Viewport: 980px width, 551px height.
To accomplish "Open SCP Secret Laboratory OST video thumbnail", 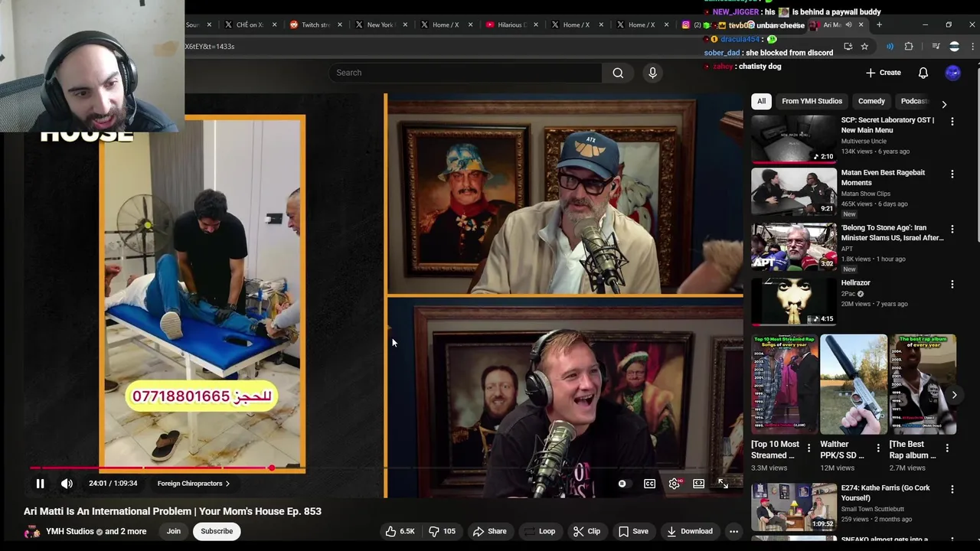I will point(794,139).
